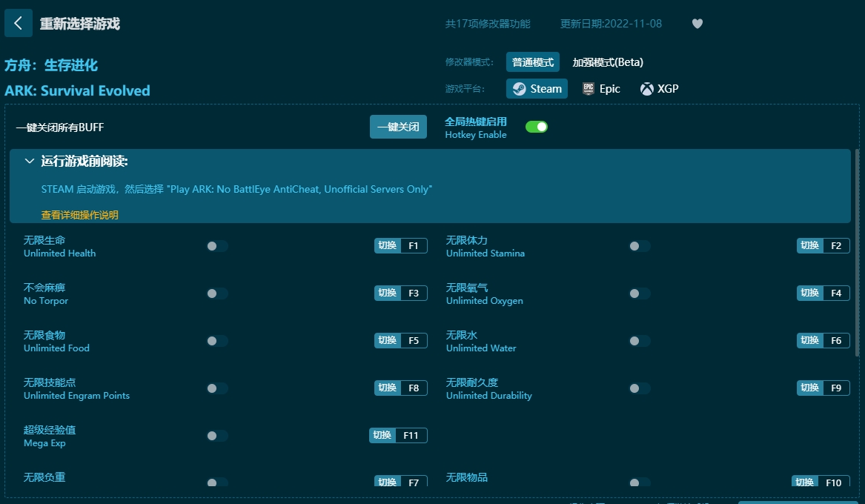The image size is (865, 504).
Task: Click 切换 button for F3 hotkey
Action: 387,293
